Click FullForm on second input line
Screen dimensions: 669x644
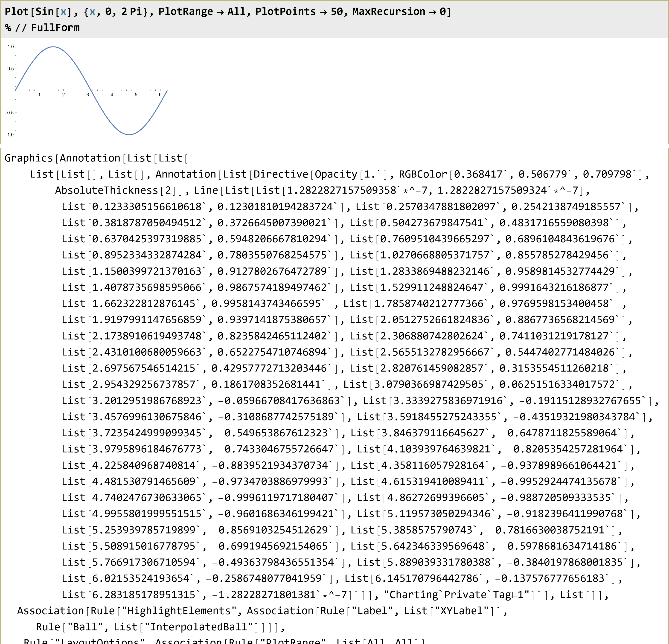pyautogui.click(x=55, y=27)
